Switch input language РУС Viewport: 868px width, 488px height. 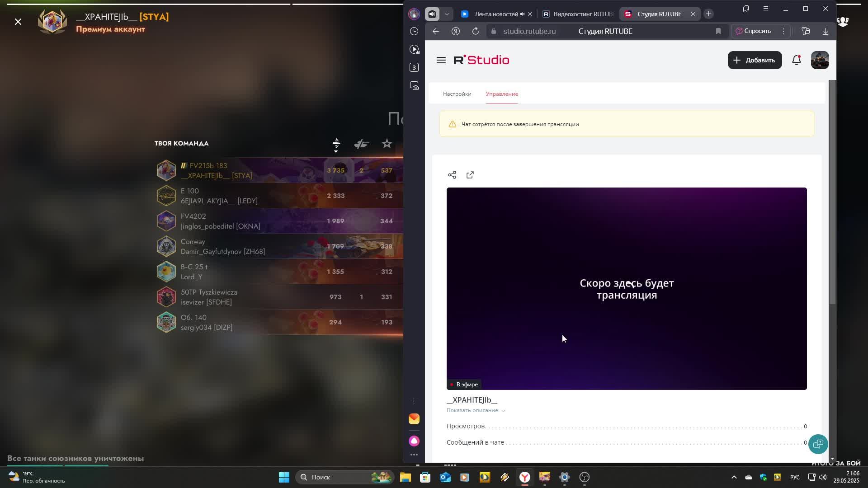[x=795, y=477]
